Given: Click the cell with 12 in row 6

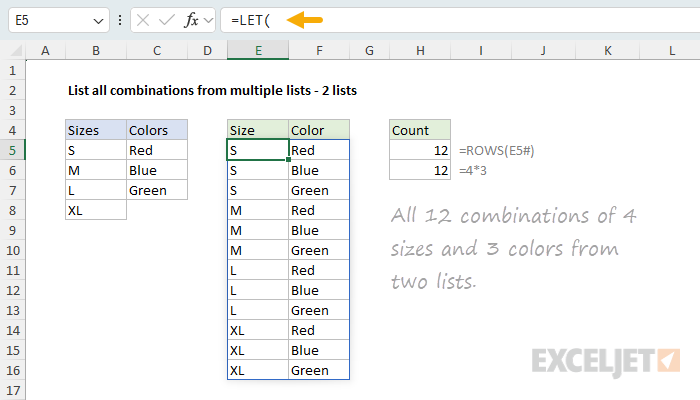Looking at the screenshot, I should (x=420, y=171).
